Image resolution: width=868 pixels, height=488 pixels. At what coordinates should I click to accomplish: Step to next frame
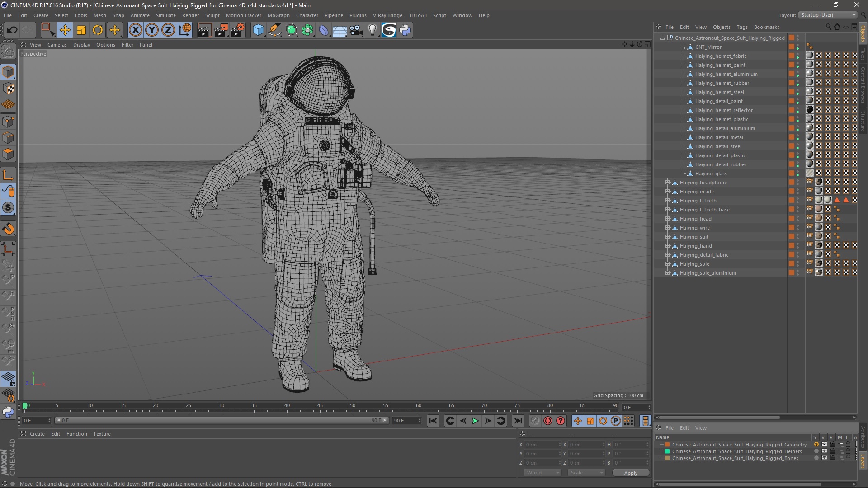488,421
